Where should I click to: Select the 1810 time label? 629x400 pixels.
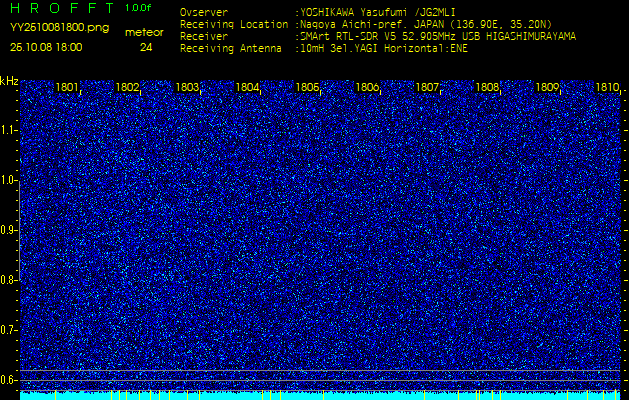[607, 87]
